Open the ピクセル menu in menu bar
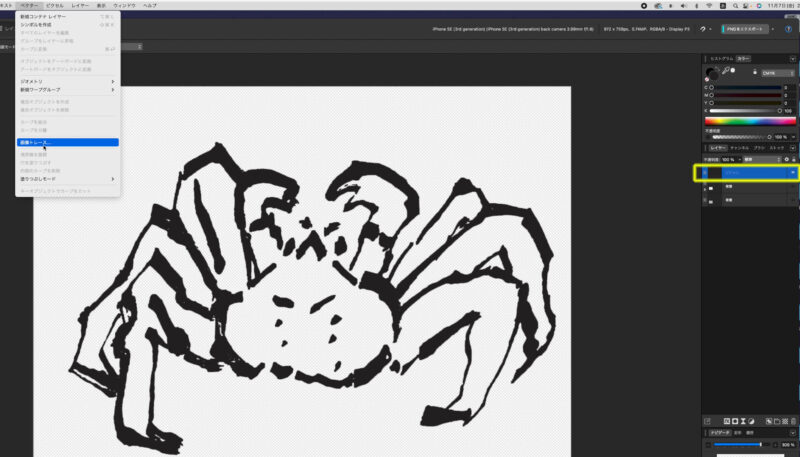Viewport: 800px width, 457px height. tap(55, 6)
